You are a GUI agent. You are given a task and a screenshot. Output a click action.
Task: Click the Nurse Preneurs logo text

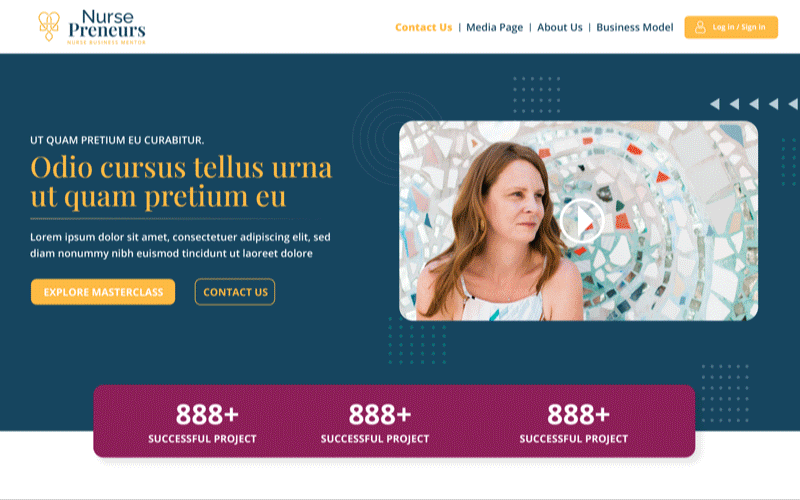point(107,27)
